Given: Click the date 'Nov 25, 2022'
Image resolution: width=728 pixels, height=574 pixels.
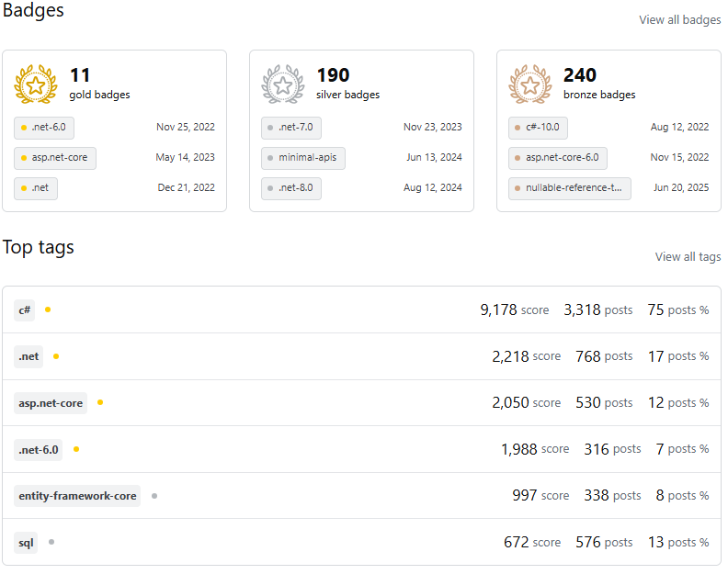Looking at the screenshot, I should [186, 127].
